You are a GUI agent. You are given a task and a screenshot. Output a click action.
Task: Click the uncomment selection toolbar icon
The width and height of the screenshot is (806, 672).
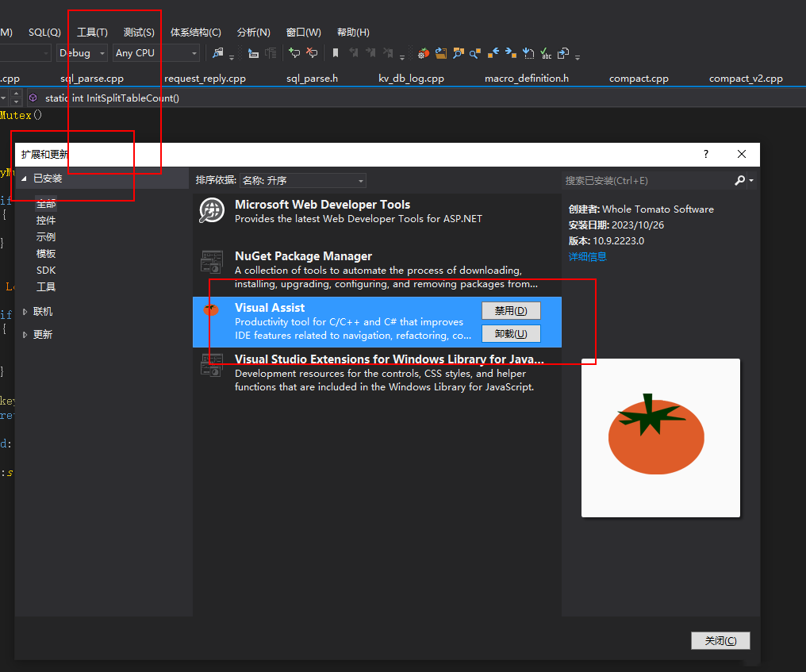[312, 53]
